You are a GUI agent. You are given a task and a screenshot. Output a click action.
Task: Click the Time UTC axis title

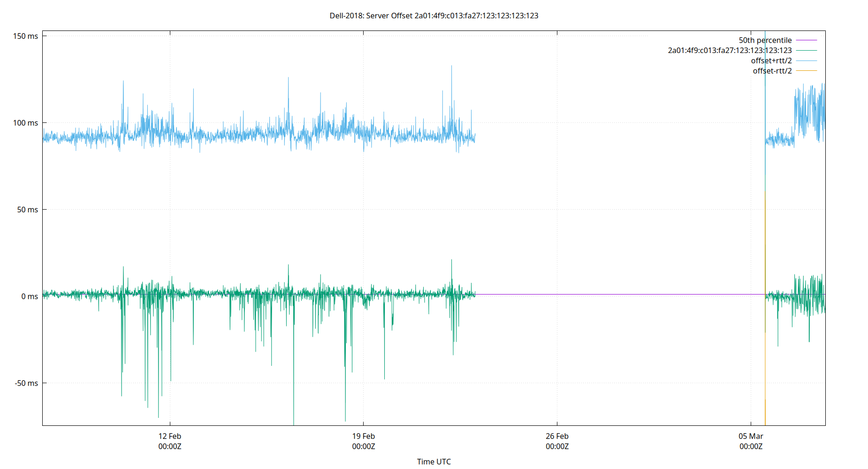click(434, 461)
